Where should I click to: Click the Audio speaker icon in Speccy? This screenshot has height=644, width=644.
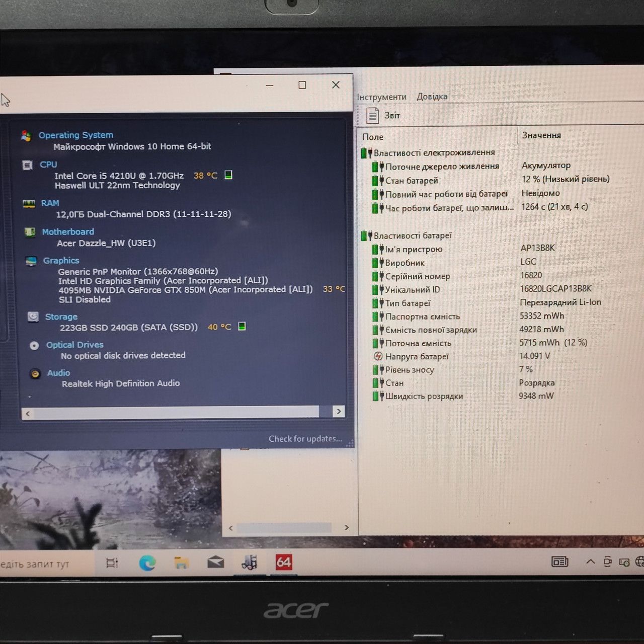click(35, 374)
